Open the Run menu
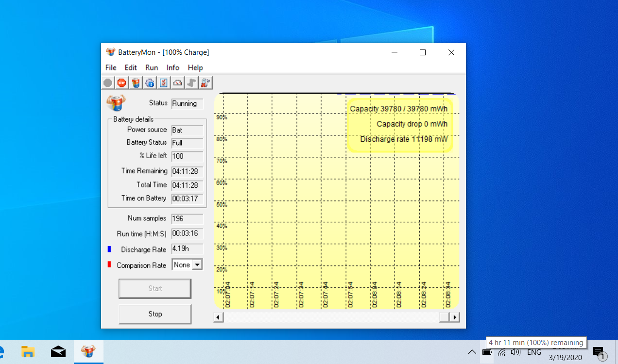The height and width of the screenshot is (364, 618). click(152, 67)
